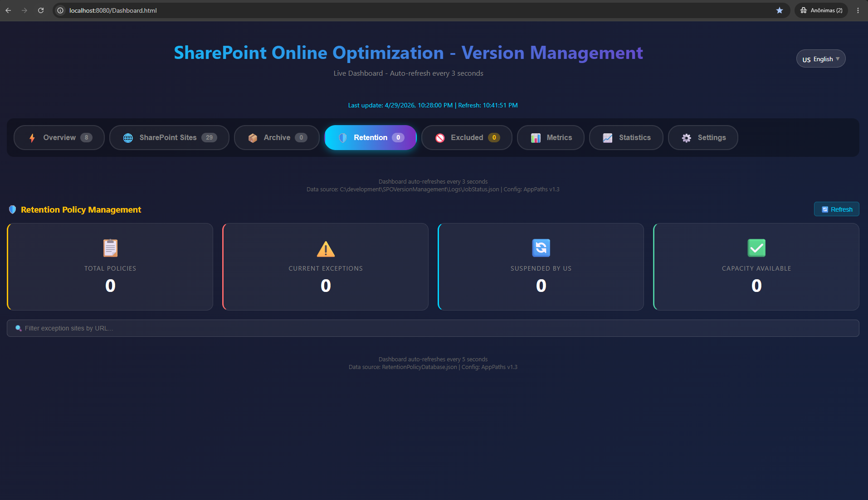This screenshot has width=868, height=500.
Task: Click the green checkmark in Capacity Available card
Action: [756, 248]
